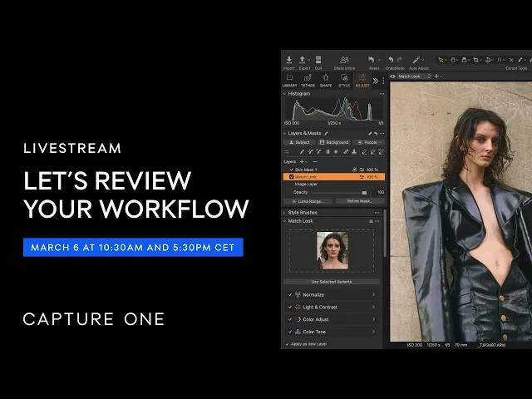Select the eyedropper picker cursor tool

point(520,60)
